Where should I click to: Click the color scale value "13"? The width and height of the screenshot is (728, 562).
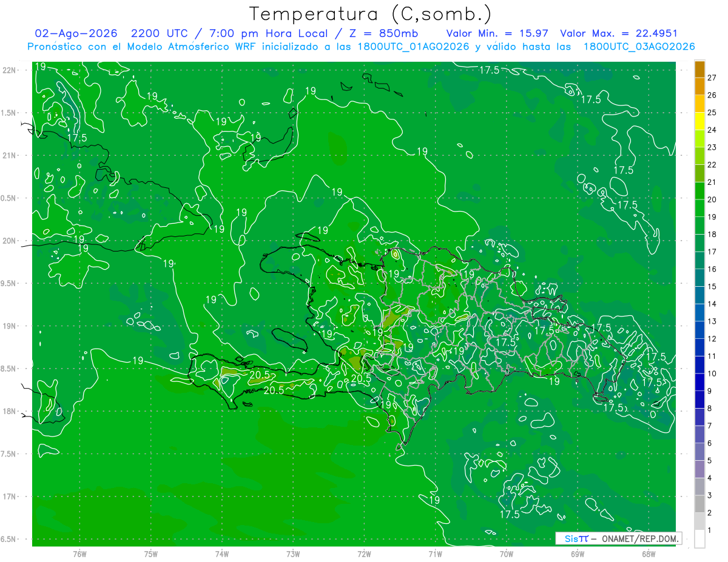[712, 321]
